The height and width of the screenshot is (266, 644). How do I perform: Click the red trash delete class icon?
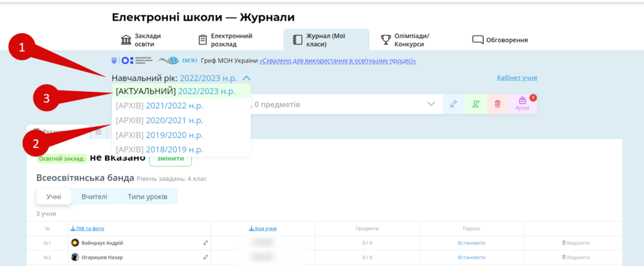(x=498, y=104)
